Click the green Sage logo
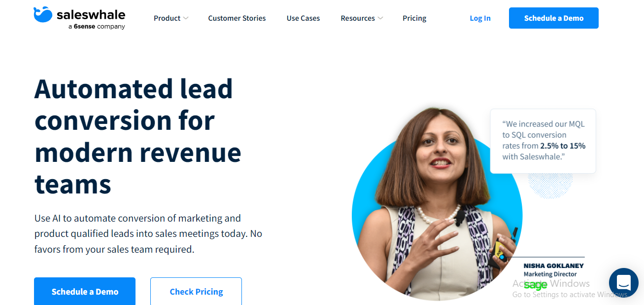Image resolution: width=644 pixels, height=305 pixels. point(536,285)
